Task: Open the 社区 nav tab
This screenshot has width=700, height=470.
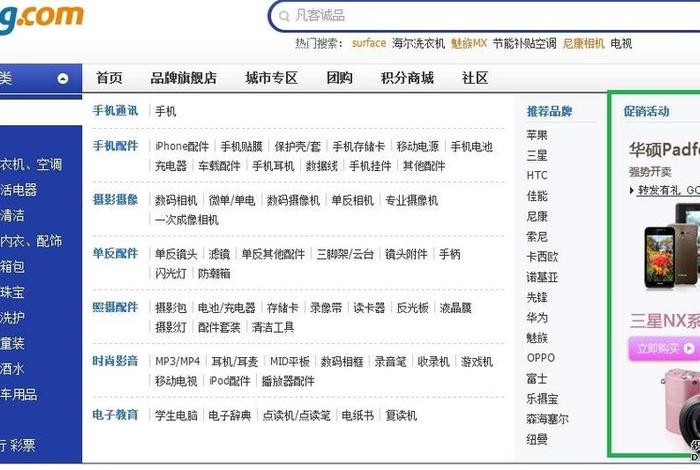Action: pos(475,78)
